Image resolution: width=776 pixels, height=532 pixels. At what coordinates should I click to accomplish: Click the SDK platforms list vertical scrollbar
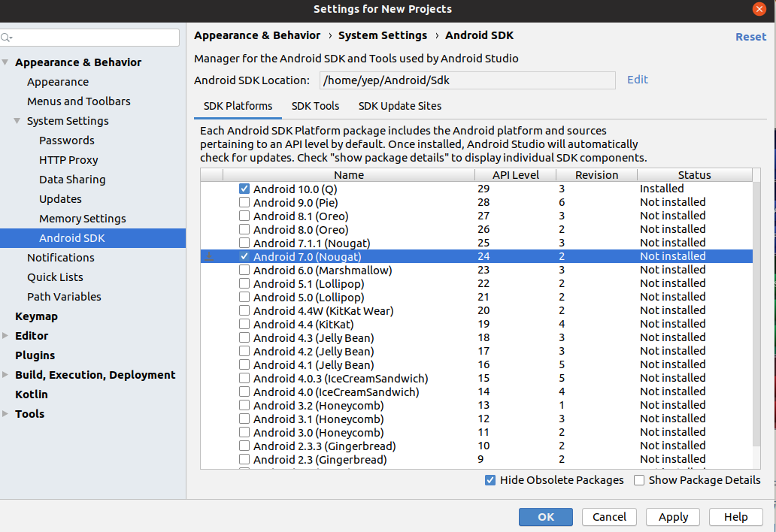[x=756, y=314]
